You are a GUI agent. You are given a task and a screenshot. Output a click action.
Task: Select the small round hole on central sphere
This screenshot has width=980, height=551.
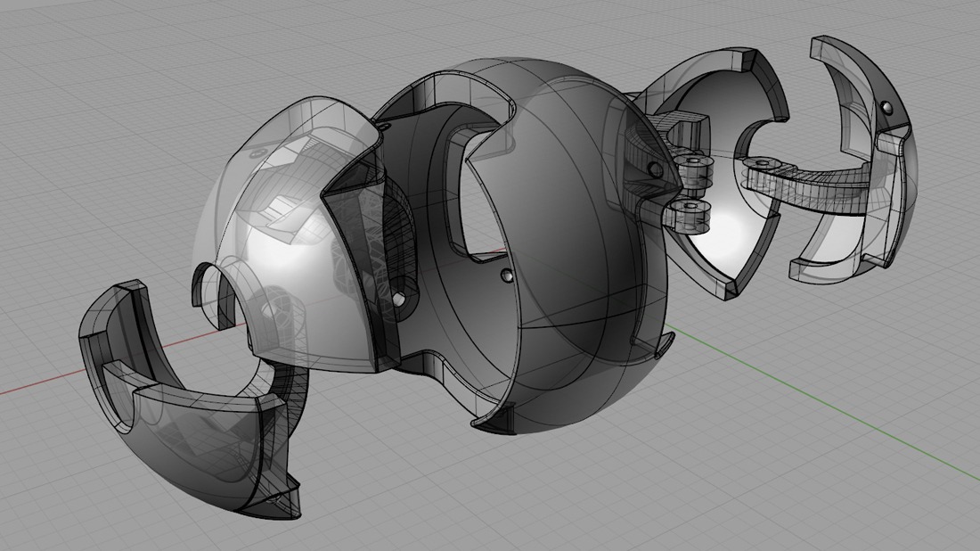click(x=508, y=278)
